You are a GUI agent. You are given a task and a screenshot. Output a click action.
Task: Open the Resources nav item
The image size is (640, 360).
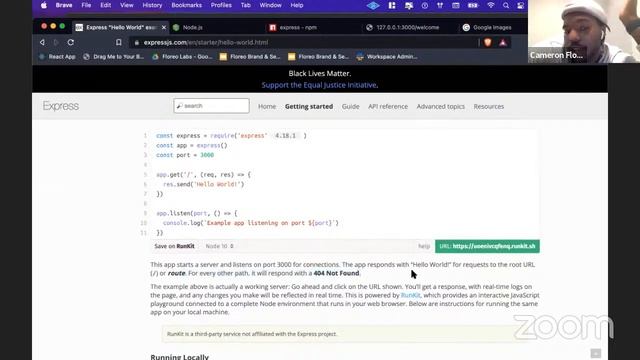(x=489, y=107)
